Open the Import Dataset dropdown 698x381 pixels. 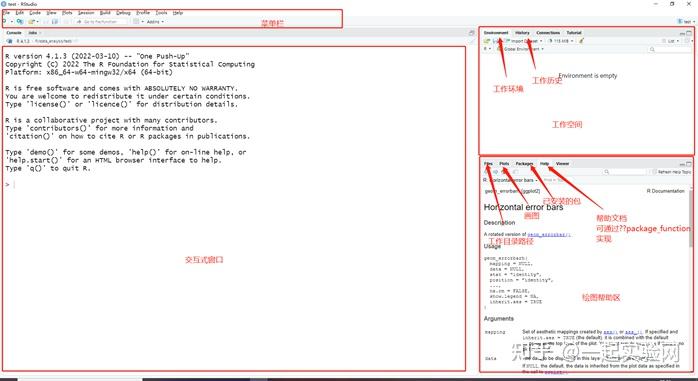(524, 41)
